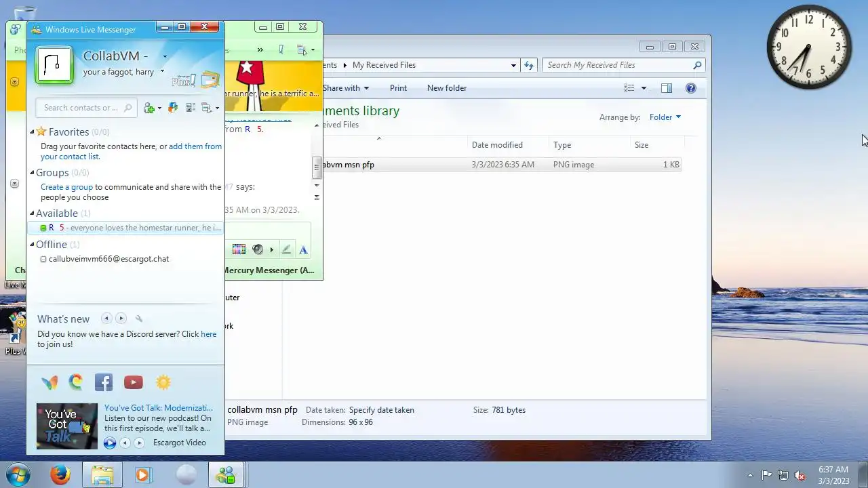Viewport: 868px width, 488px height.
Task: Open the 'You've Got Talk: Modernizati...' link
Action: (x=159, y=408)
